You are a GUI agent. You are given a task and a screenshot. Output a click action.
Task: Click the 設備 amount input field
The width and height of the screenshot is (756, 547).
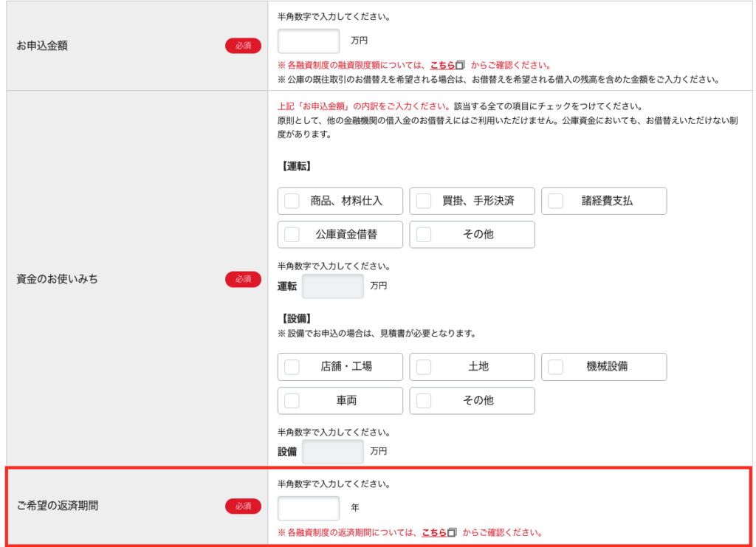tap(333, 452)
